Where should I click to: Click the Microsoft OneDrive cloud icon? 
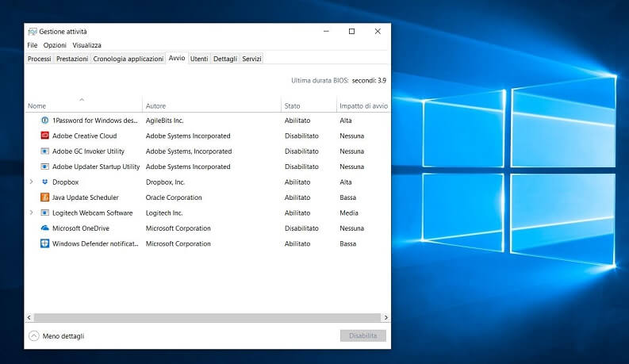pos(45,228)
